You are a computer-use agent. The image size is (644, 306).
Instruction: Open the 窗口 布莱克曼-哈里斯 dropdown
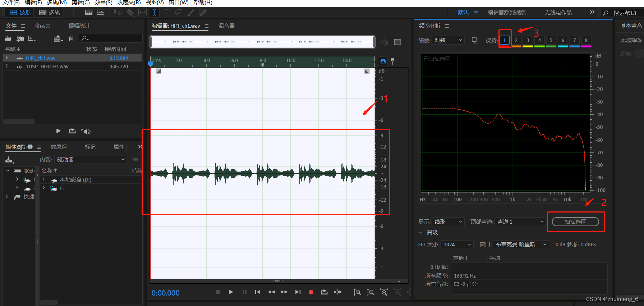(521, 245)
